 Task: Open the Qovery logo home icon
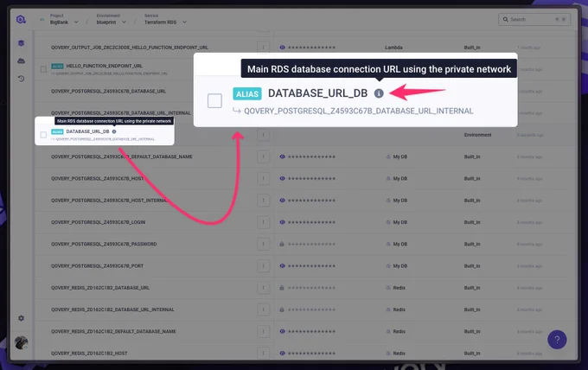21,19
